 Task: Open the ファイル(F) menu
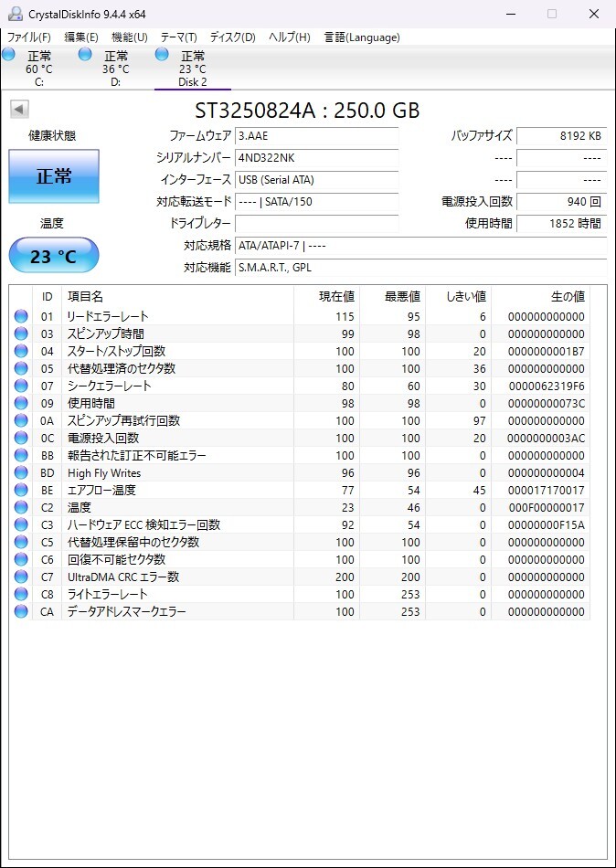29,37
